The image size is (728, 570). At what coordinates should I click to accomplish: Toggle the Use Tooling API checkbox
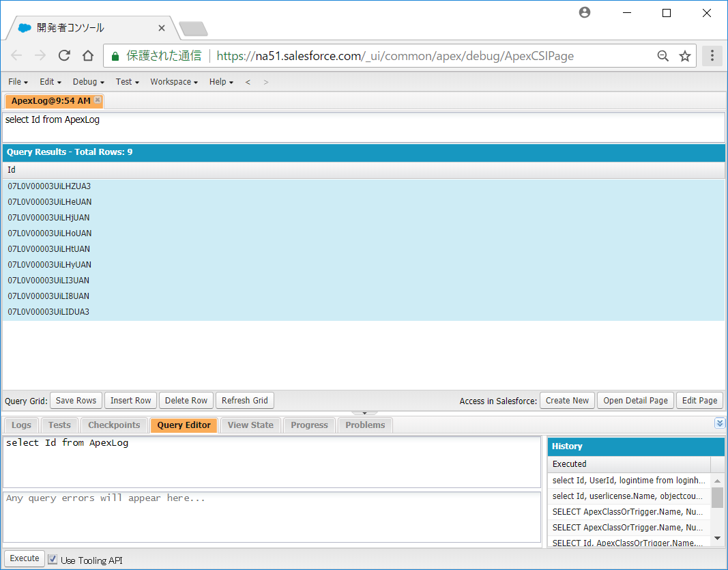[53, 559]
